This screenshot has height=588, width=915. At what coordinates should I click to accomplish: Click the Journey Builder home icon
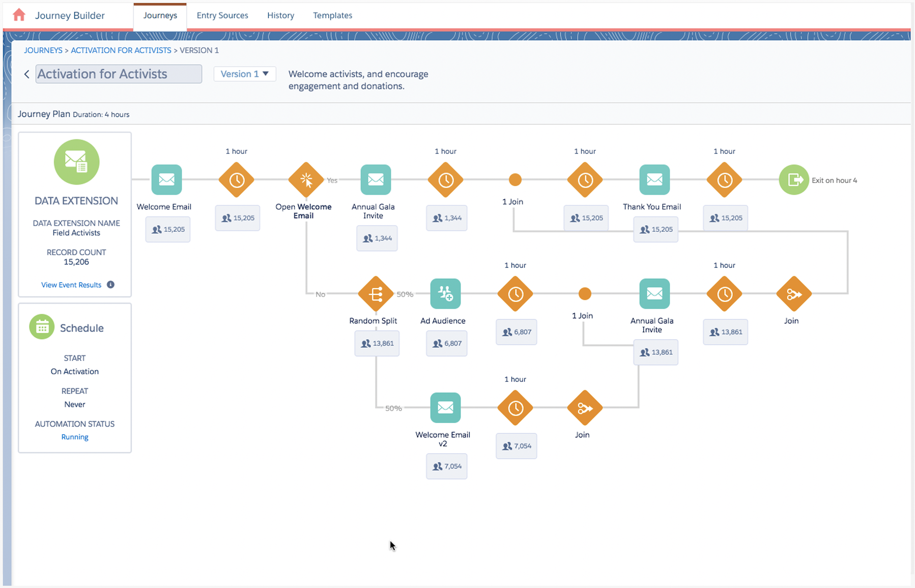pos(19,15)
